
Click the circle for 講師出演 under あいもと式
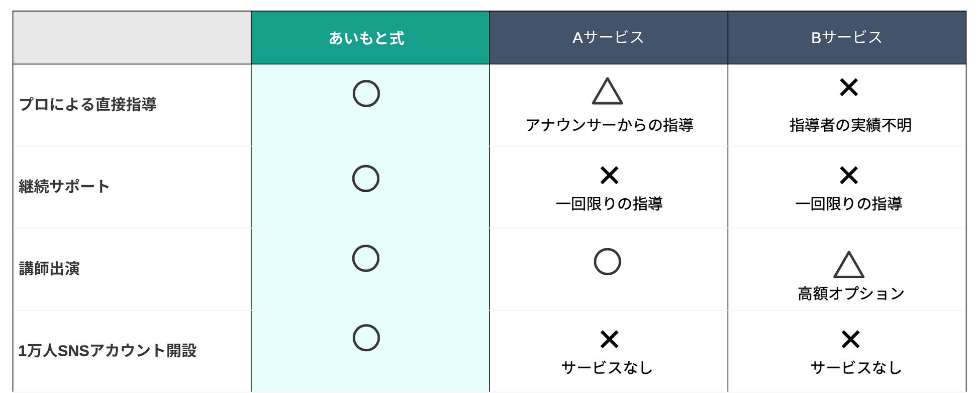[366, 259]
